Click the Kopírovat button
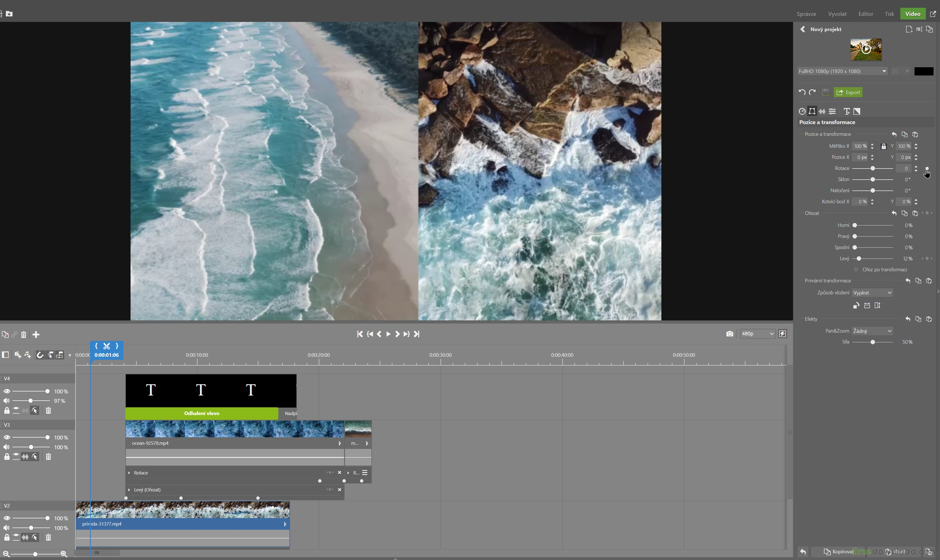The width and height of the screenshot is (940, 560). tap(838, 552)
